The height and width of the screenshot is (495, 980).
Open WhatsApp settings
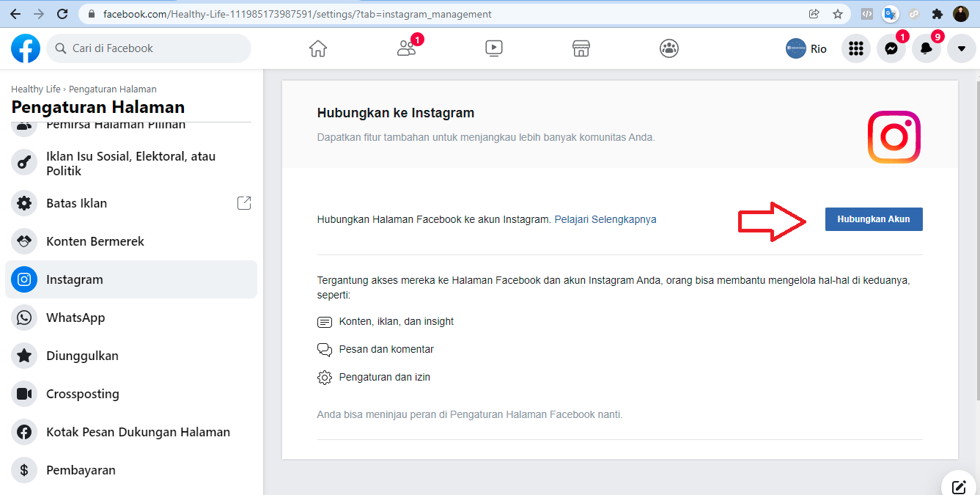(x=131, y=318)
